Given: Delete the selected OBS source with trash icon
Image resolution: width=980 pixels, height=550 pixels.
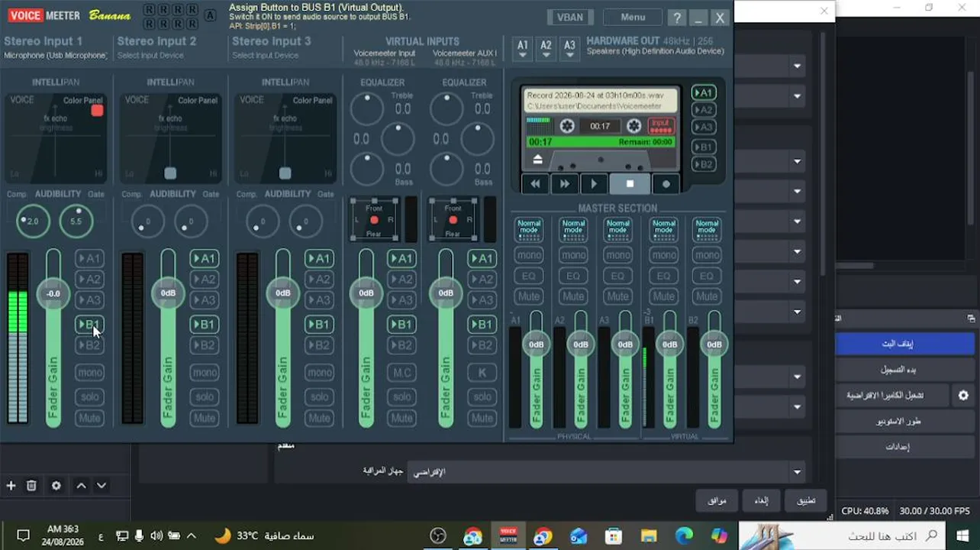Looking at the screenshot, I should (x=31, y=486).
